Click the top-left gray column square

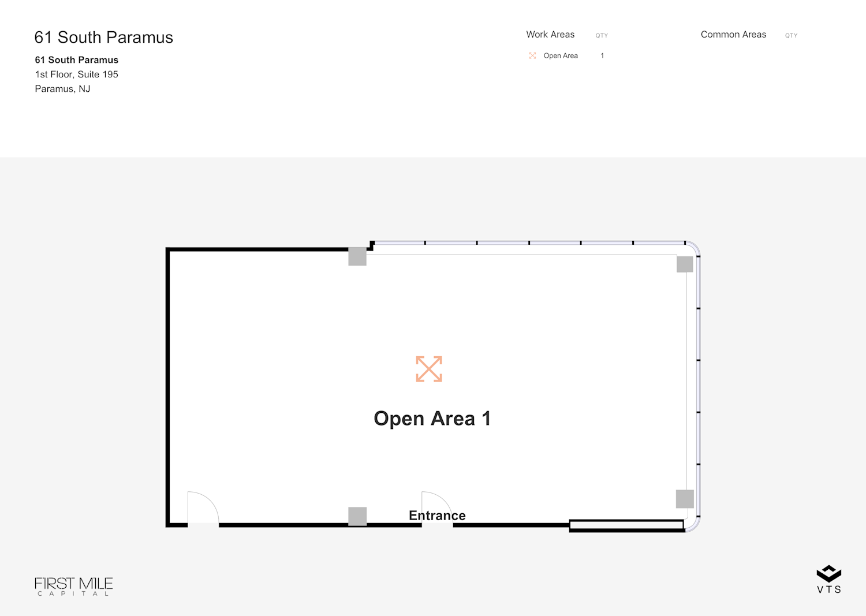click(x=357, y=256)
